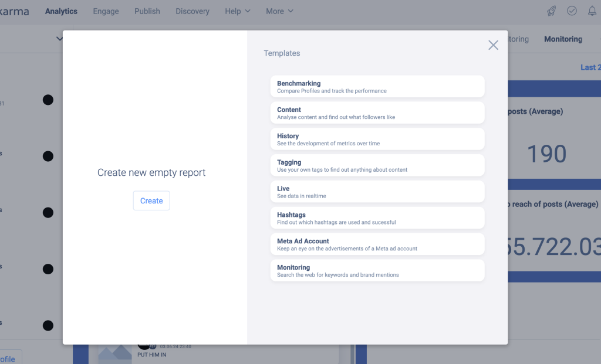Click the Create button for empty report
The height and width of the screenshot is (364, 601).
pos(151,200)
